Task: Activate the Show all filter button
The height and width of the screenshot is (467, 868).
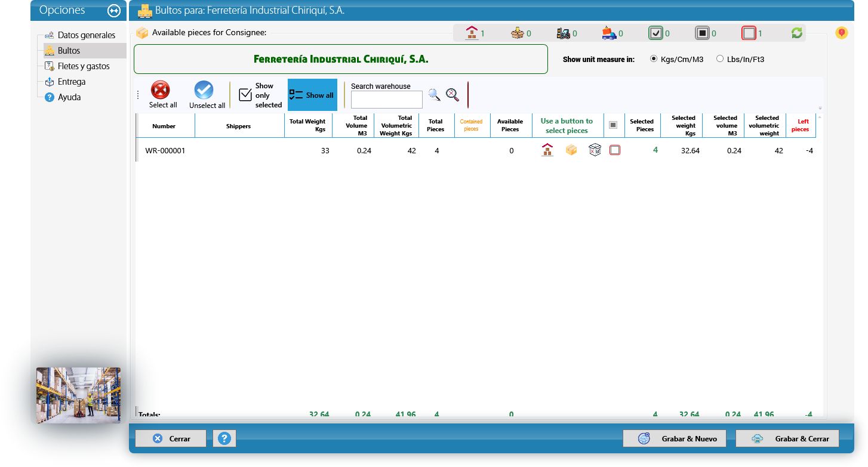Action: pyautogui.click(x=312, y=95)
